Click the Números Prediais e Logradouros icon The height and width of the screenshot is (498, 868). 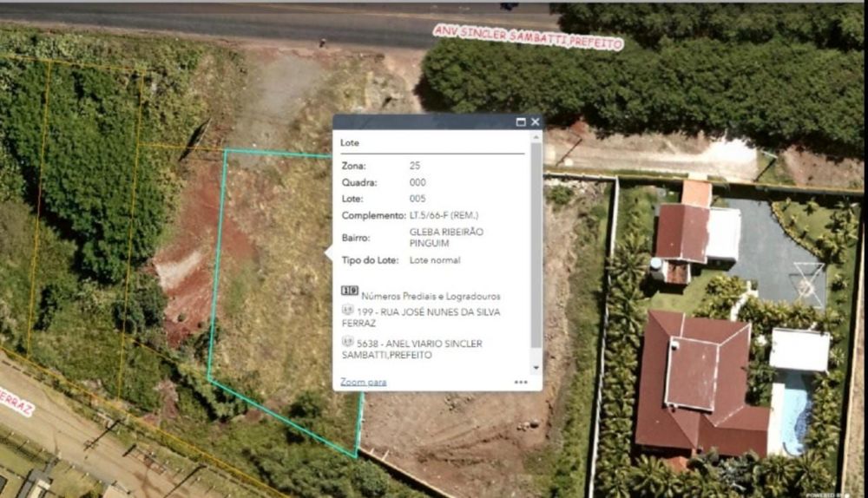349,291
